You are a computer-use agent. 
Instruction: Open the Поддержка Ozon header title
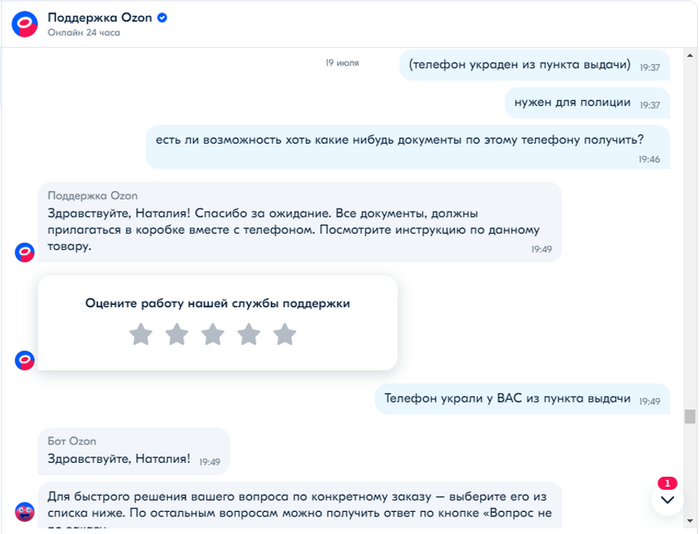click(100, 18)
